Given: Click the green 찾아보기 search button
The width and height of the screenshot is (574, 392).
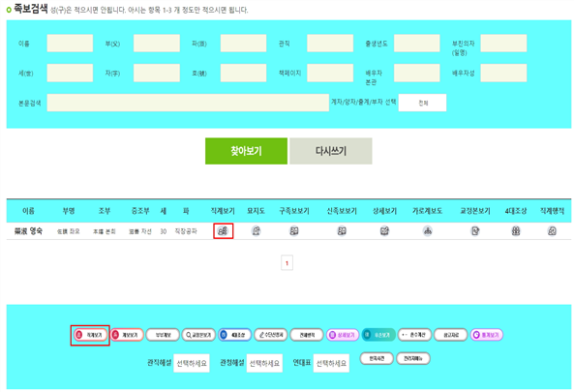Looking at the screenshot, I should click(x=246, y=151).
